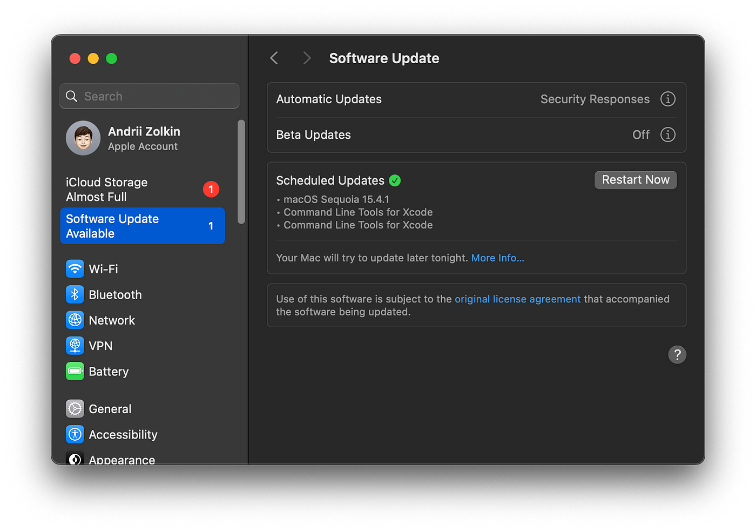The image size is (756, 532).
Task: Click the Restart Now button
Action: (x=636, y=180)
